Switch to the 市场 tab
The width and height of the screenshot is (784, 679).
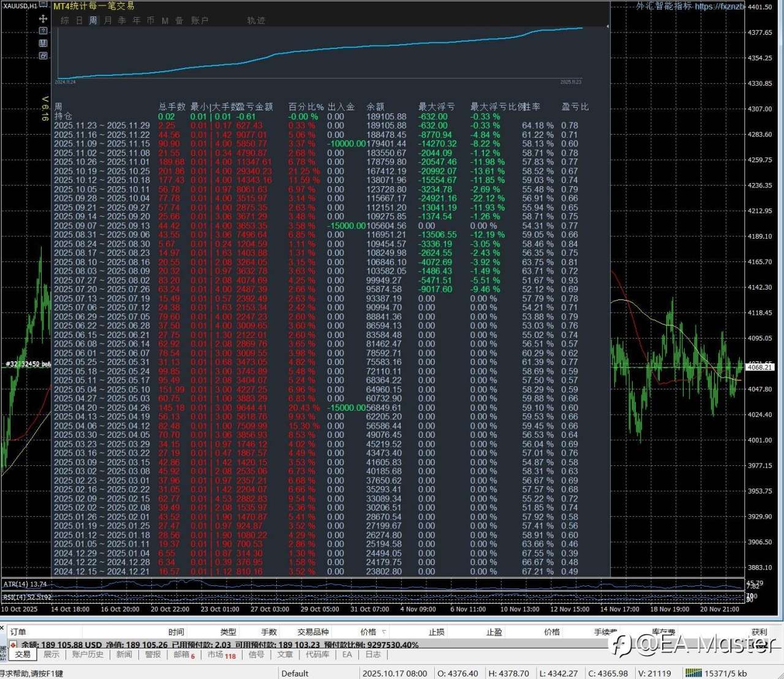click(x=215, y=655)
